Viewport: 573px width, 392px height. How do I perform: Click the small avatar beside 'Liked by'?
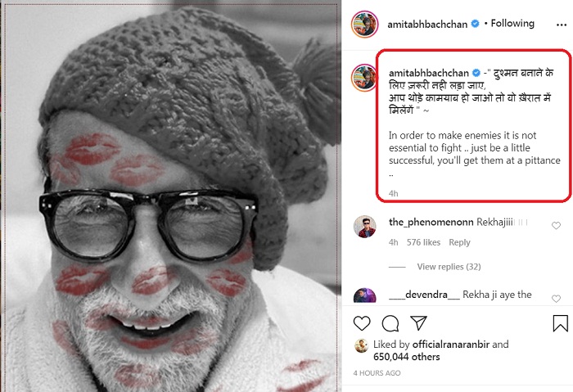360,345
